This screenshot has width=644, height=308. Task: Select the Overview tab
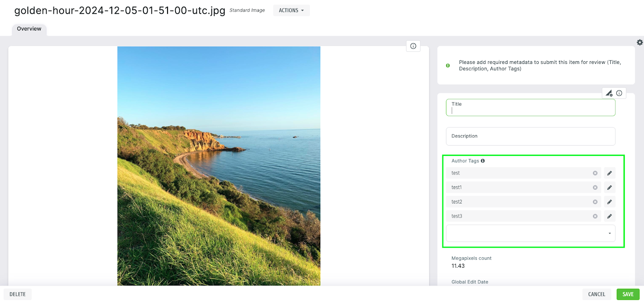click(x=29, y=29)
